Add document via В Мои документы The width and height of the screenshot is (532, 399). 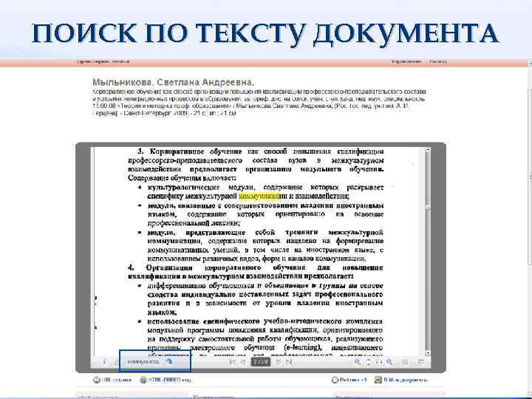click(401, 380)
